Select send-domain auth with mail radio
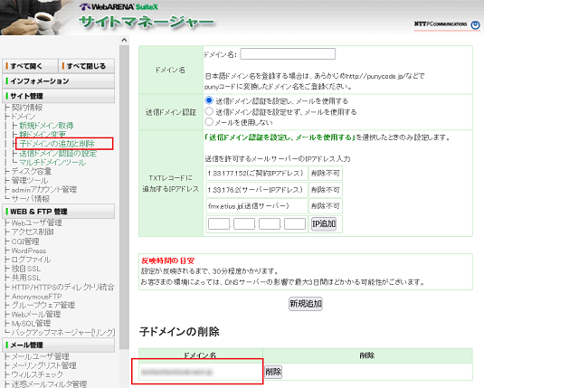 (209, 100)
